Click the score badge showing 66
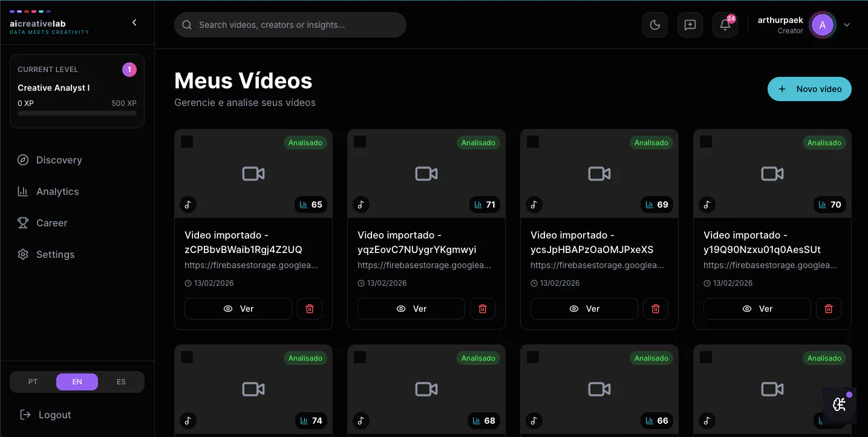This screenshot has height=437, width=868. click(x=657, y=420)
